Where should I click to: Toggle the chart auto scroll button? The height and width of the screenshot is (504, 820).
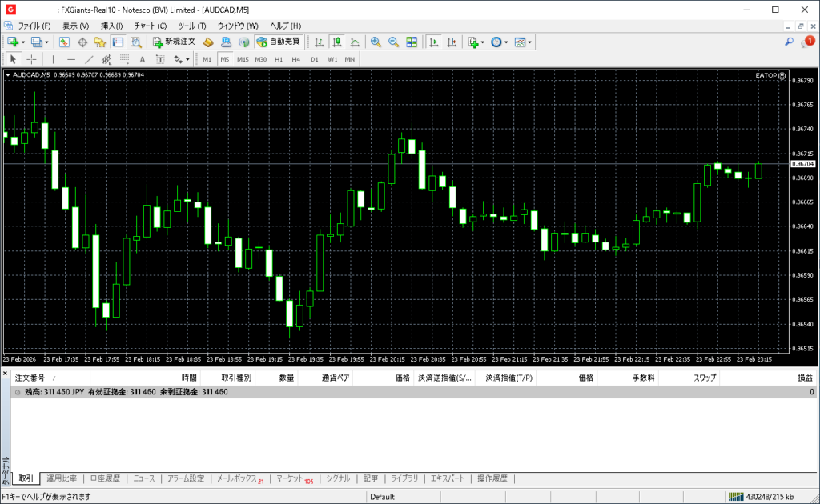434,42
